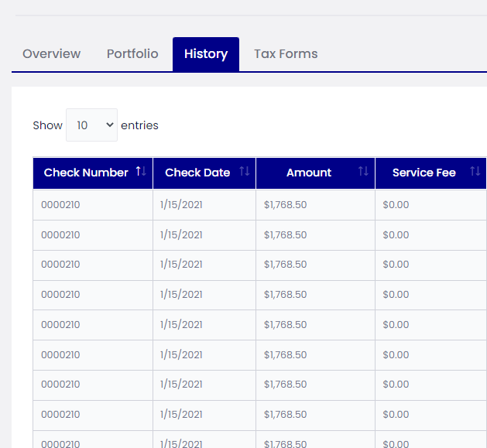Click the first row 1/15/2021 date cell

tap(181, 205)
